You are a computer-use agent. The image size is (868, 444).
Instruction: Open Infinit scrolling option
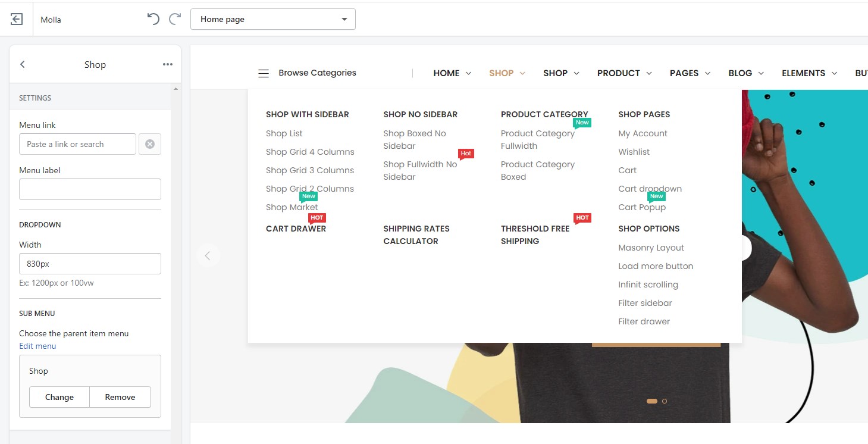tap(648, 284)
